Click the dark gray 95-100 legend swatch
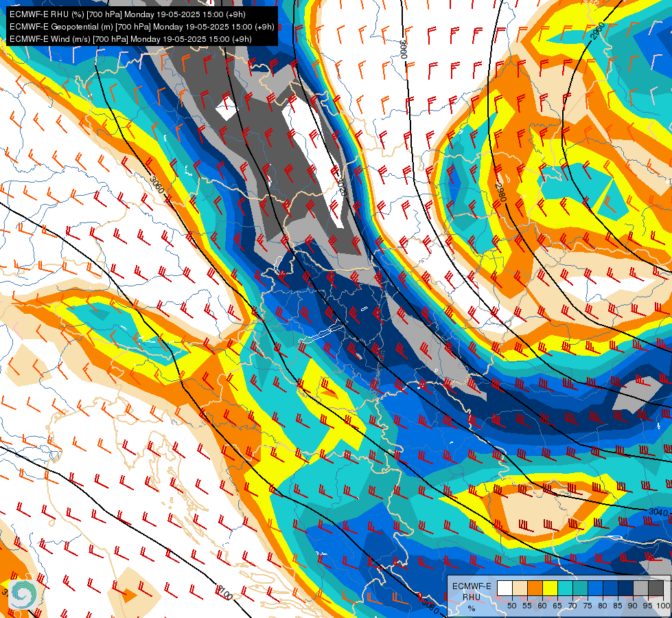Viewport: 672px width, 618px height. click(656, 588)
